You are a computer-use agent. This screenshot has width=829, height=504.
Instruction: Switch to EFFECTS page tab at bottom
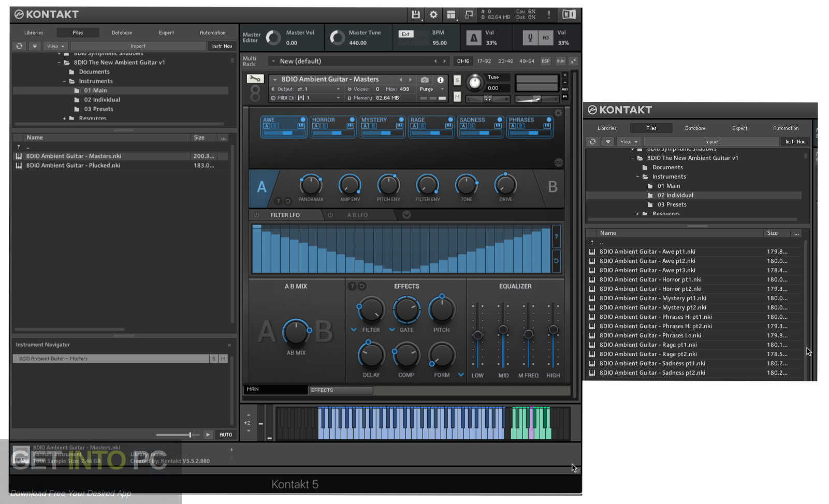point(340,390)
